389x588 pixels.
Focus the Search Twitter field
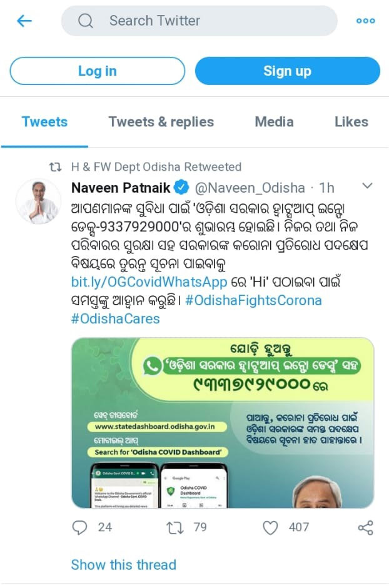(200, 21)
